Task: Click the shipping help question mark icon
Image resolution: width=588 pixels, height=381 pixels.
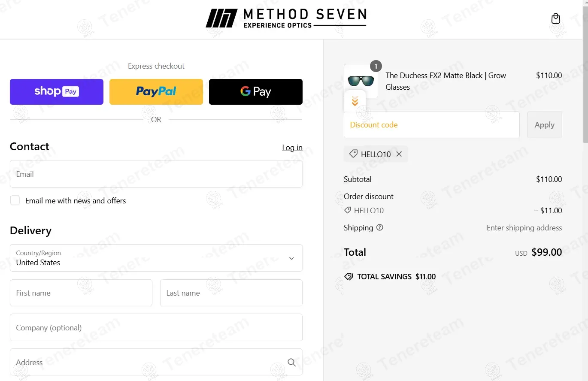Action: coord(380,228)
